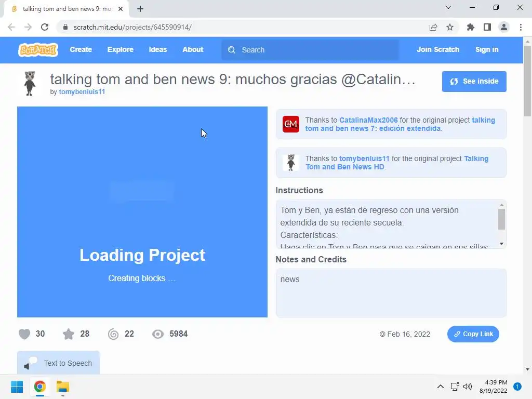Open File Explorer from taskbar

(x=63, y=387)
